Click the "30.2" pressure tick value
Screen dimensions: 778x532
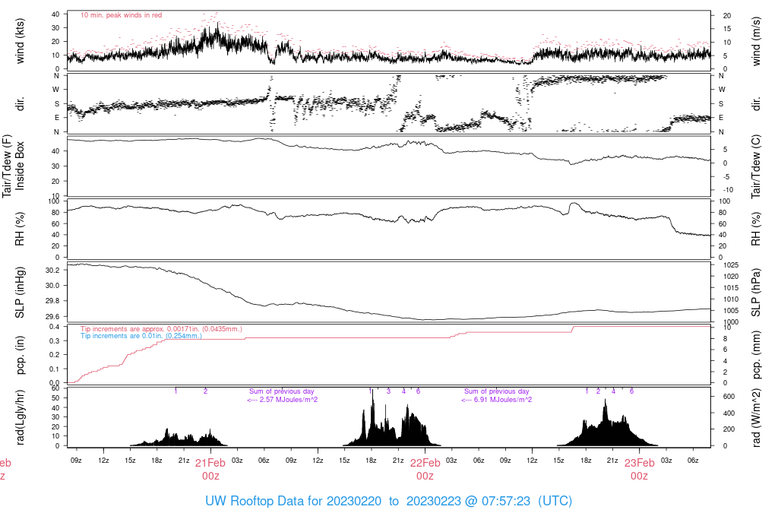(x=52, y=271)
